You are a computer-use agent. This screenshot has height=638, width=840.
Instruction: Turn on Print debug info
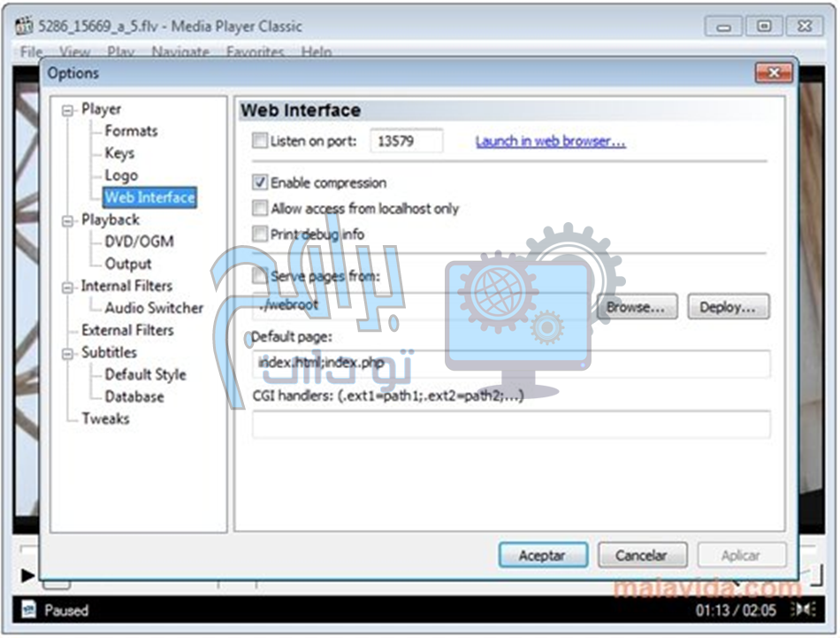260,234
